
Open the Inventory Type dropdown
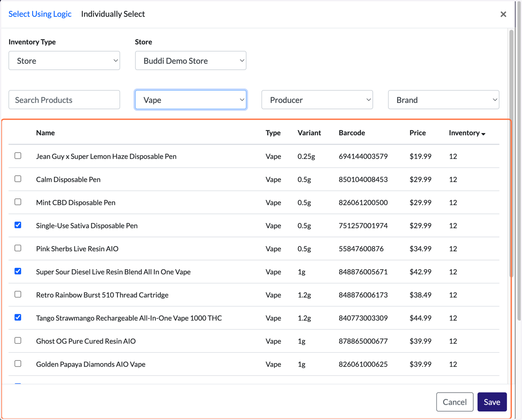pyautogui.click(x=64, y=61)
